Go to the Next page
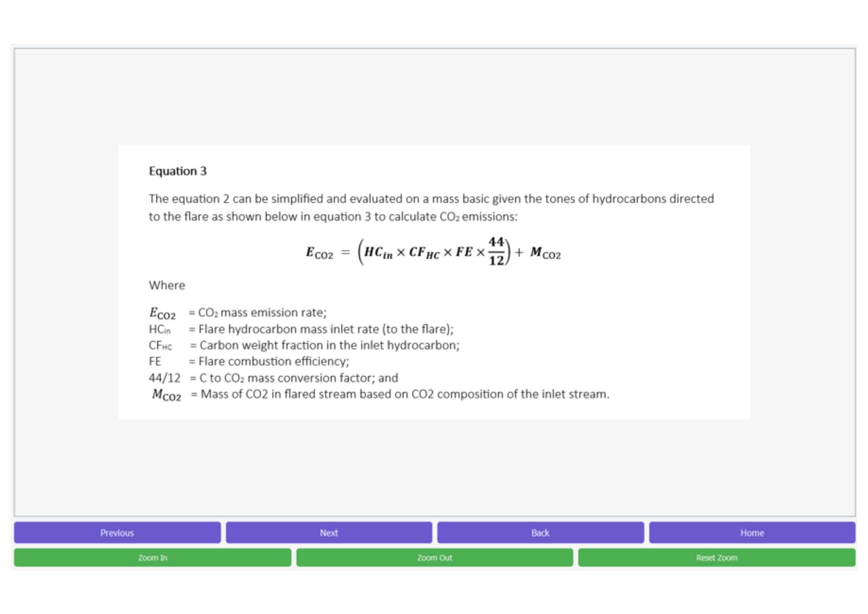 click(x=329, y=533)
